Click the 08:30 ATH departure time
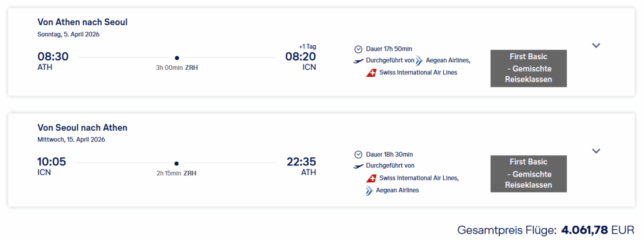The height and width of the screenshot is (241, 644). pyautogui.click(x=53, y=57)
